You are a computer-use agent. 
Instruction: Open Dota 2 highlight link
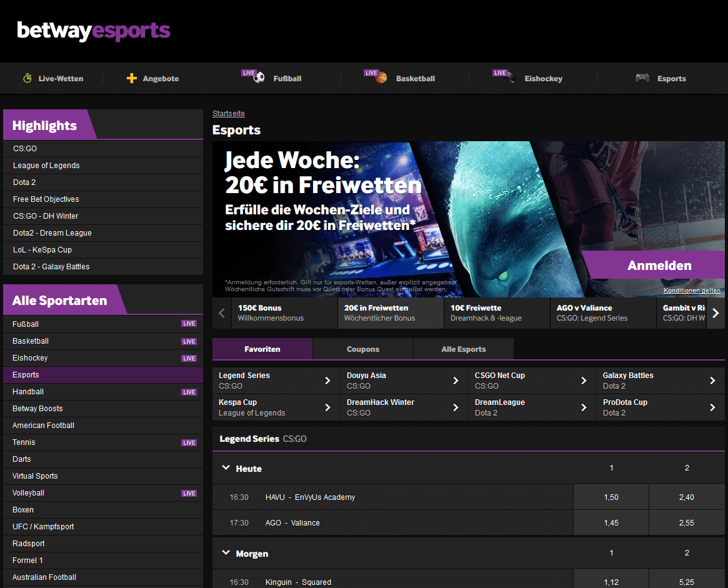tap(103, 182)
